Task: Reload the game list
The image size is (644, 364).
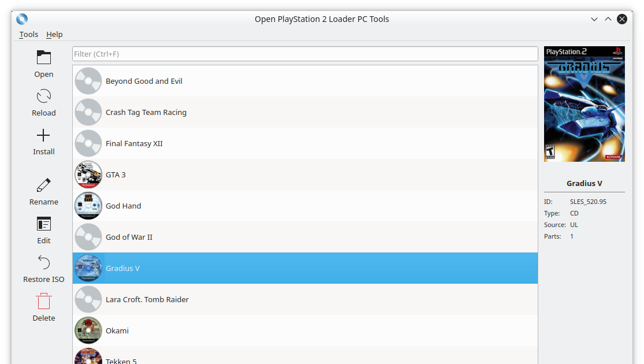Action: click(43, 96)
